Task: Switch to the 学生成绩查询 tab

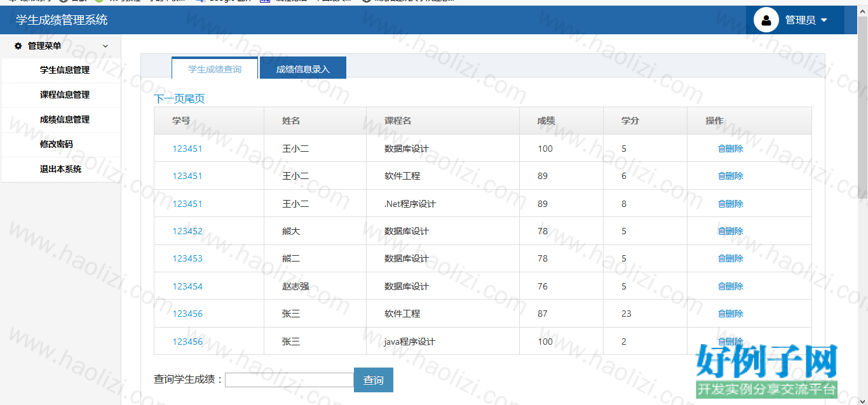Action: (215, 69)
